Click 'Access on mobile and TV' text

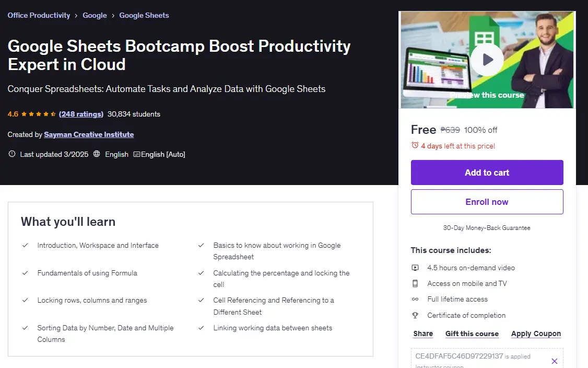pos(467,283)
